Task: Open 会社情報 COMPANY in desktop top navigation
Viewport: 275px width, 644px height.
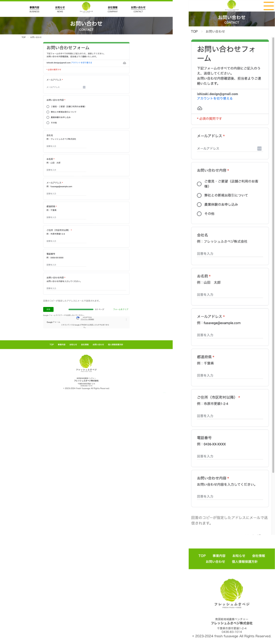Action: point(113,9)
